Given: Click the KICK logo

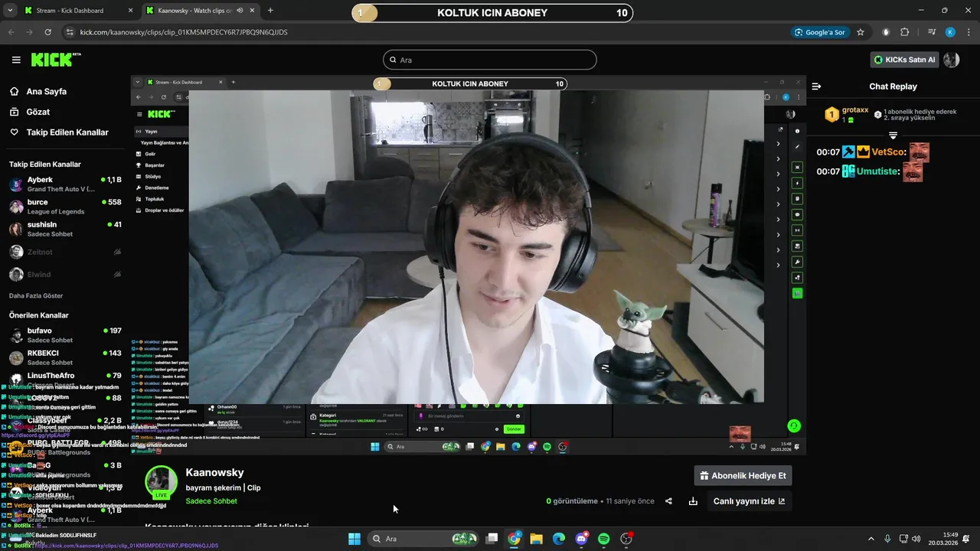Looking at the screenshot, I should 55,60.
